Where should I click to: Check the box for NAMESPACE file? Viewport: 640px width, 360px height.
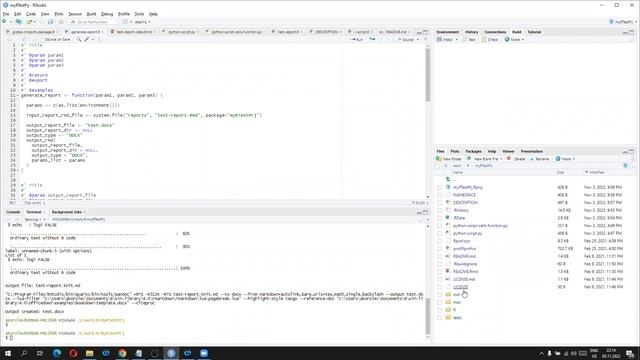coord(440,195)
